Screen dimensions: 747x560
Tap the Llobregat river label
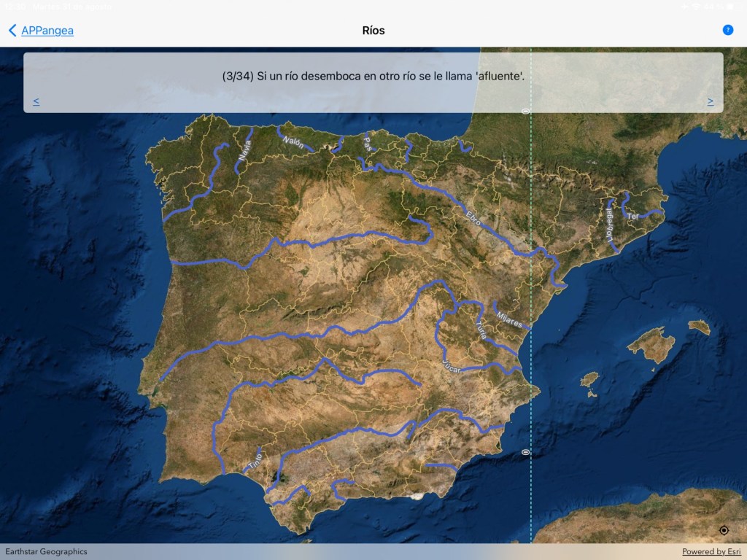click(610, 225)
